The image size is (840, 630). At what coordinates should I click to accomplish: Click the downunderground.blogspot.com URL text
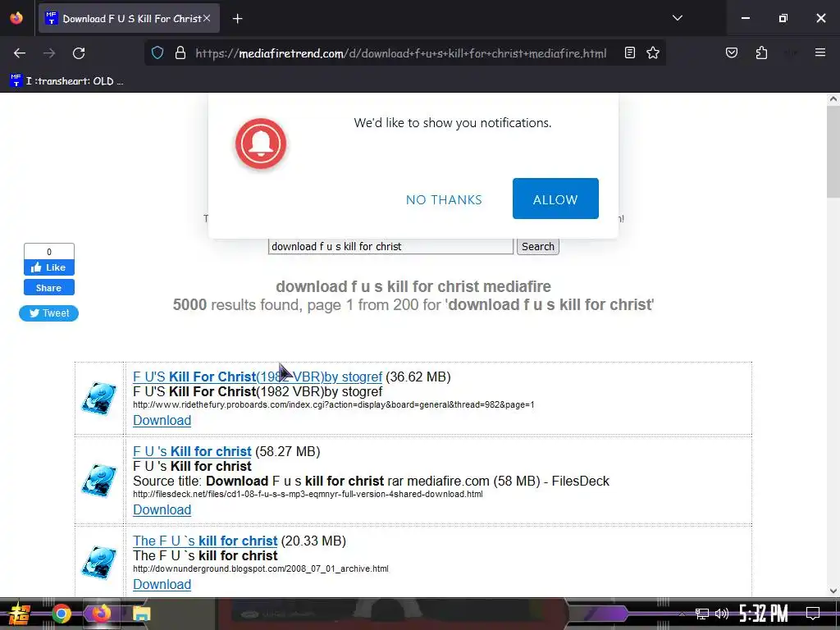(260, 569)
